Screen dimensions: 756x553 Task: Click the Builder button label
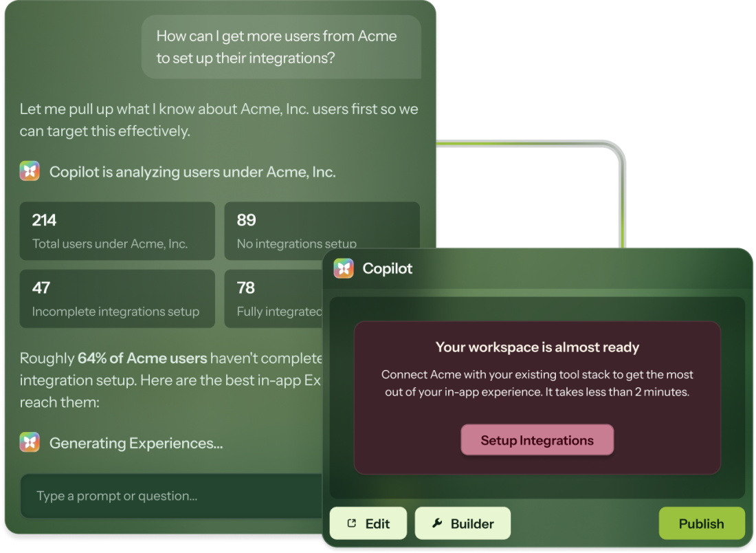472,523
